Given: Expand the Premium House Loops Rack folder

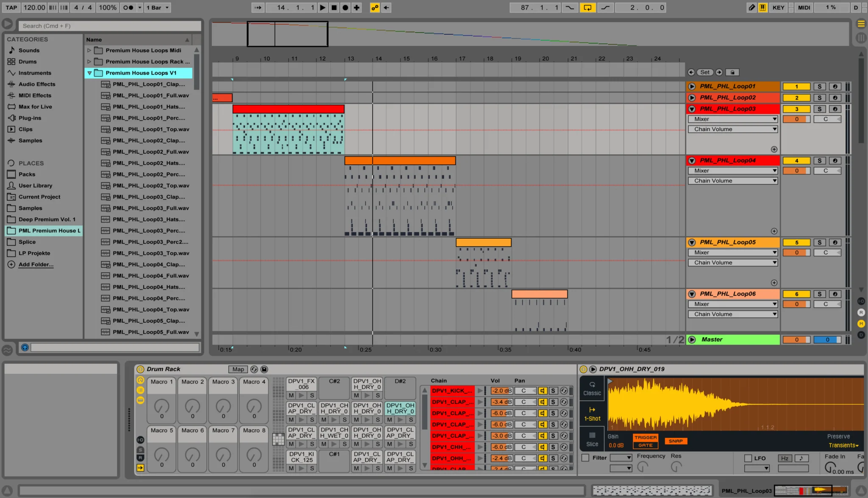Looking at the screenshot, I should coord(89,62).
